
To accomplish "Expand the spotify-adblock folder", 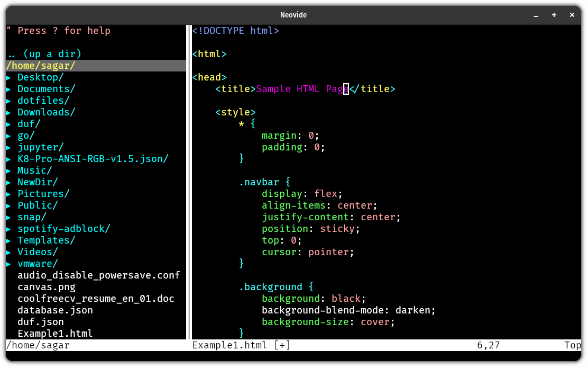I will point(10,228).
